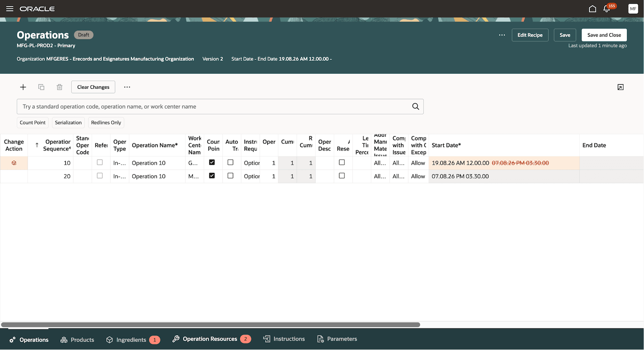Sort by Operation Sequence arrow

[x=37, y=145]
